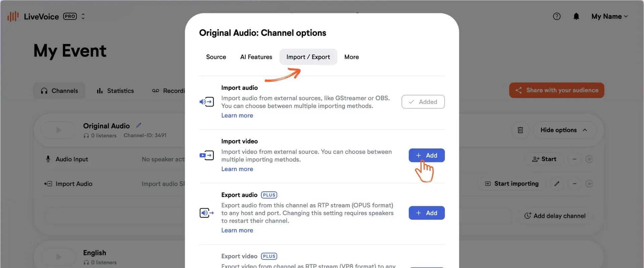This screenshot has height=268, width=644.
Task: Add the Import video option
Action: pyautogui.click(x=427, y=155)
